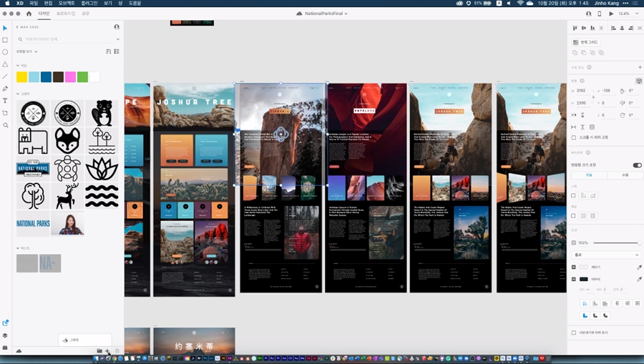The height and width of the screenshot is (364, 644).
Task: Select the Text tool
Action: [5, 101]
